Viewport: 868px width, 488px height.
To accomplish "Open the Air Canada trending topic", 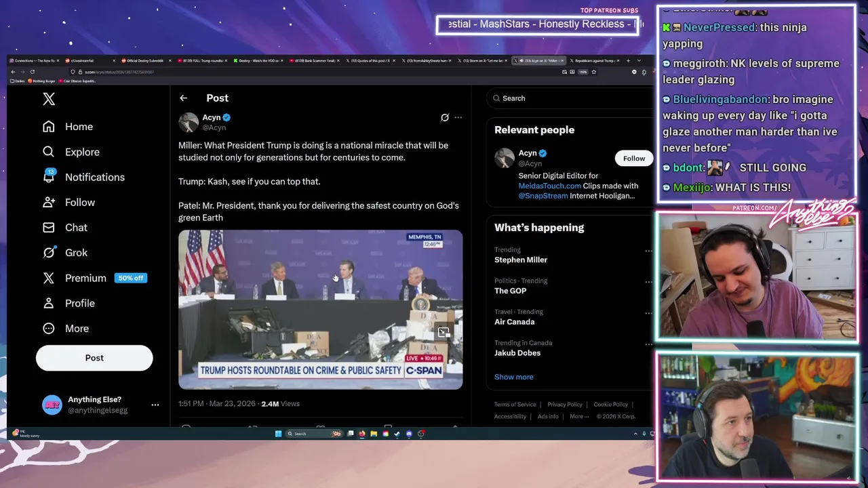I will (515, 322).
